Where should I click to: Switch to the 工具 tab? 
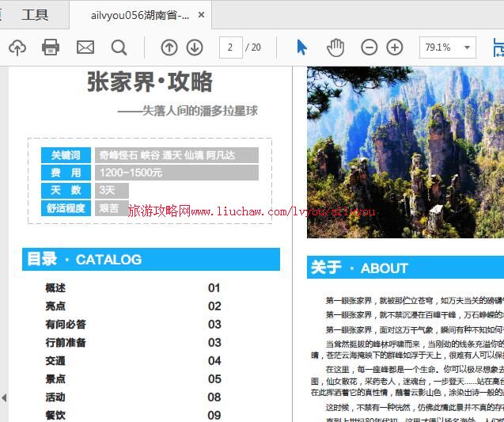click(35, 14)
